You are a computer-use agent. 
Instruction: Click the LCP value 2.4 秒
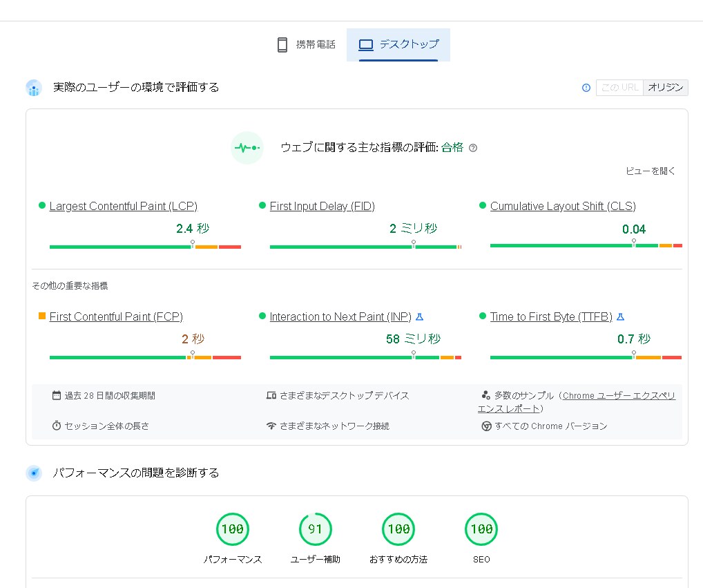tap(193, 229)
